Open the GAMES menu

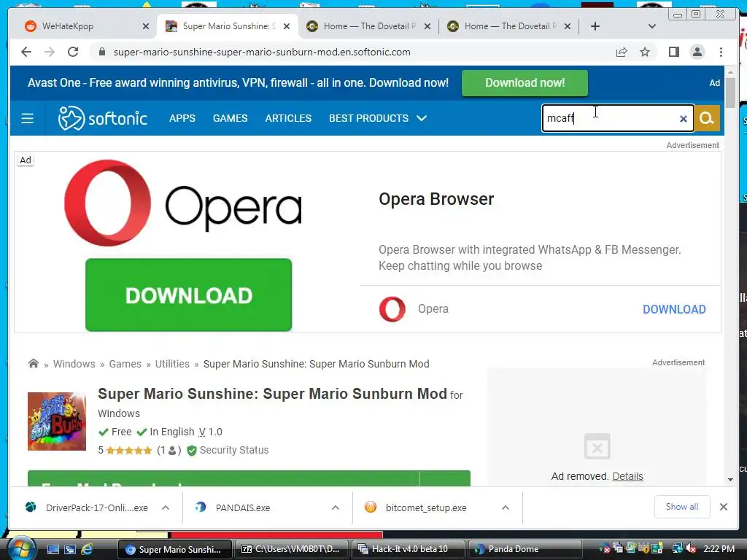coord(230,118)
